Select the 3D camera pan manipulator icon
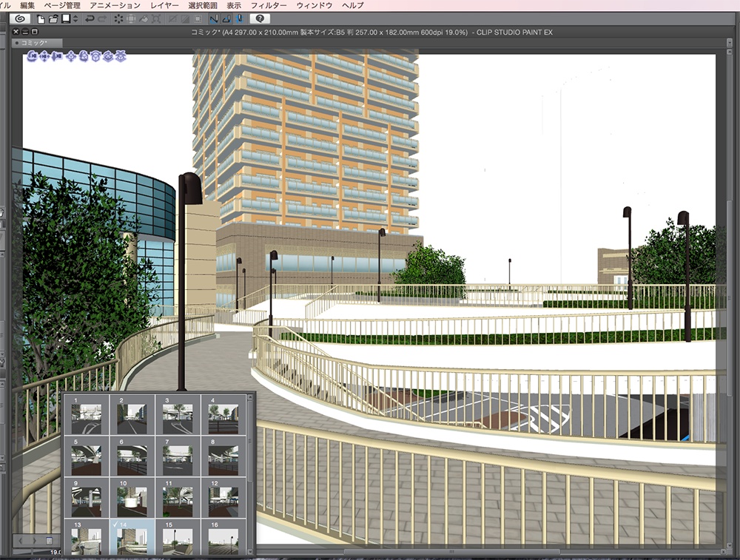Screen dimensions: 740x560 [x=44, y=57]
